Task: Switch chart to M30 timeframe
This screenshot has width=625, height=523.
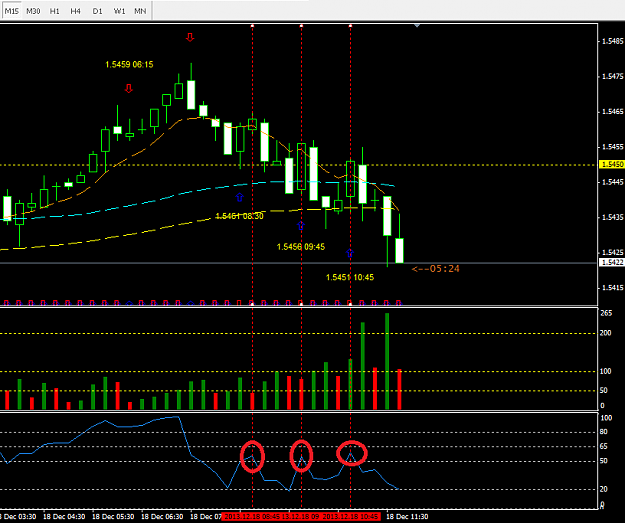Action: [33, 11]
